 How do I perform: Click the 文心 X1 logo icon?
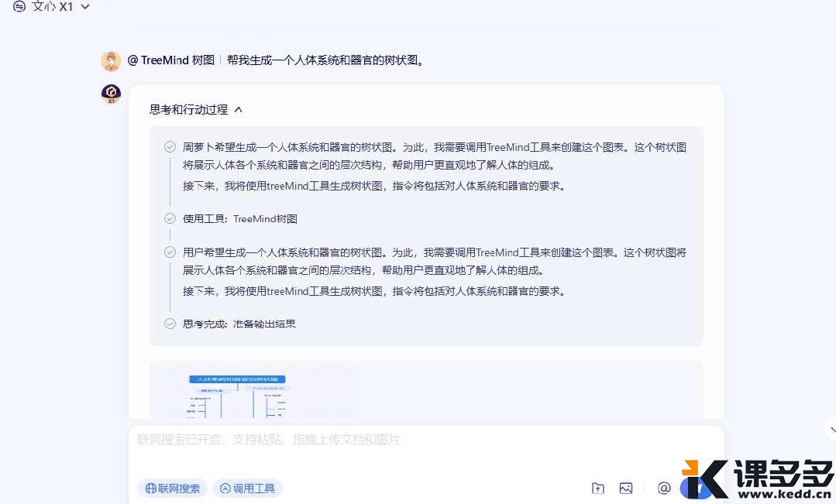(x=19, y=6)
